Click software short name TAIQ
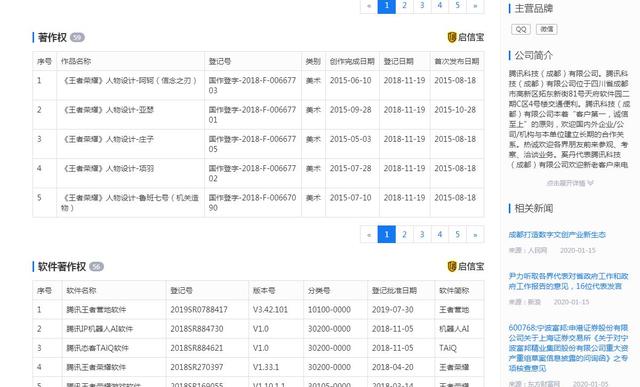 coord(448,348)
